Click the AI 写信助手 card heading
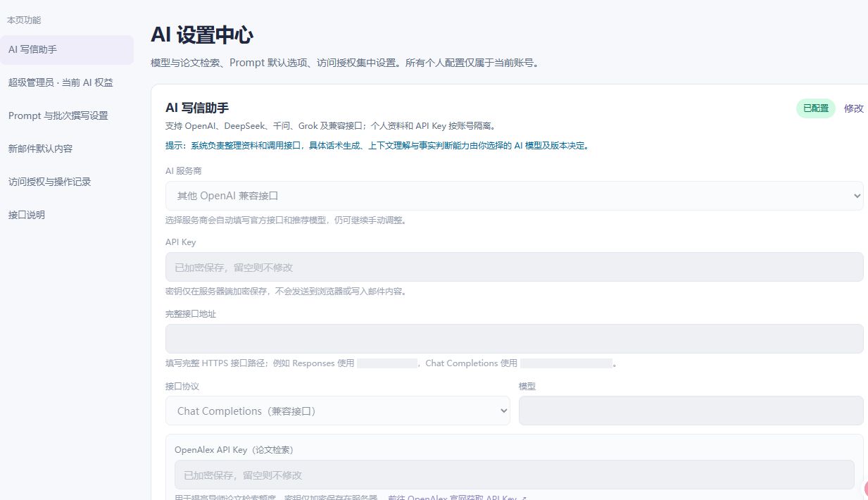This screenshot has width=868, height=500. (197, 108)
